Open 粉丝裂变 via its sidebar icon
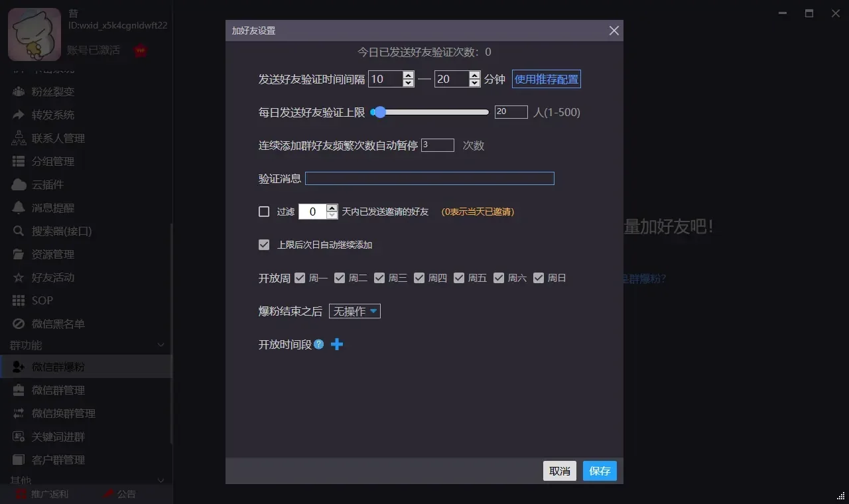 click(19, 92)
